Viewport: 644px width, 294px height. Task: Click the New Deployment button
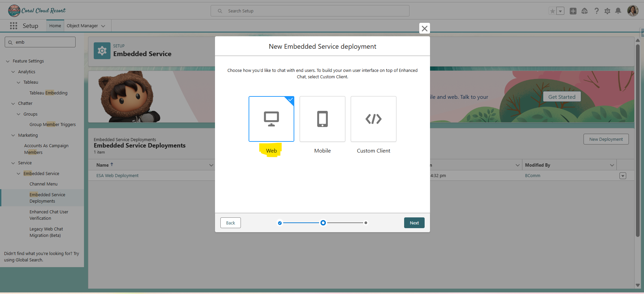(x=606, y=139)
